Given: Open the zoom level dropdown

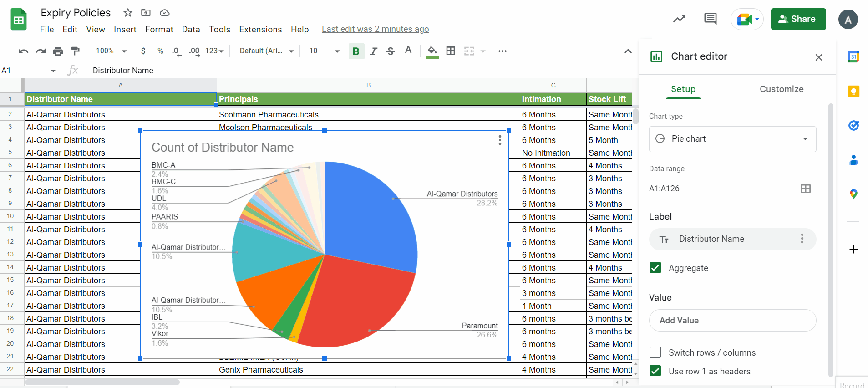Looking at the screenshot, I should pos(111,51).
